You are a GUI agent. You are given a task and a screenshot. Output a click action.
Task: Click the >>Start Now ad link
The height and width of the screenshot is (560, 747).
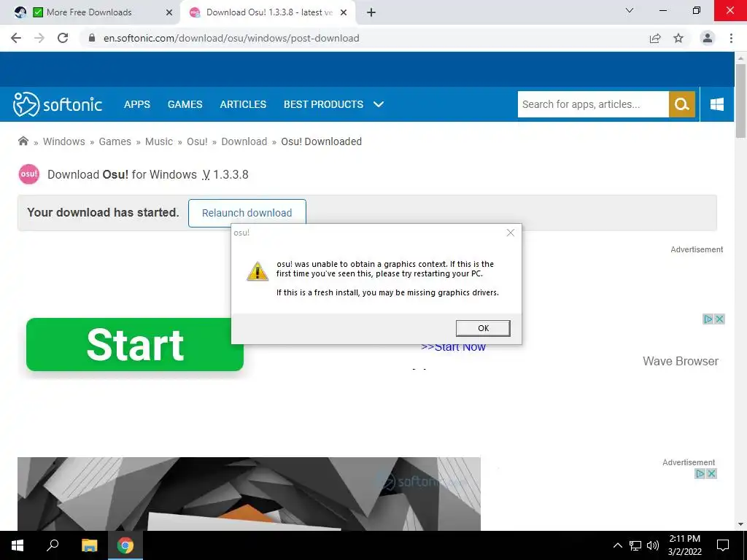tap(453, 347)
